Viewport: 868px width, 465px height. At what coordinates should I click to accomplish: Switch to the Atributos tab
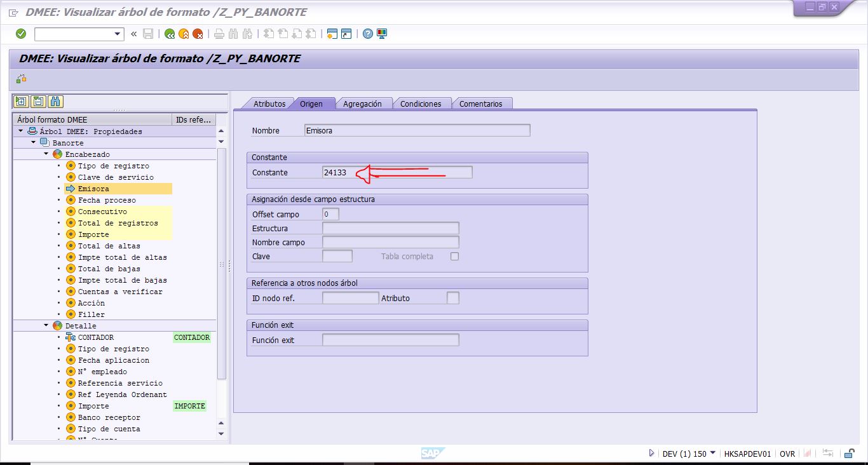coord(269,104)
